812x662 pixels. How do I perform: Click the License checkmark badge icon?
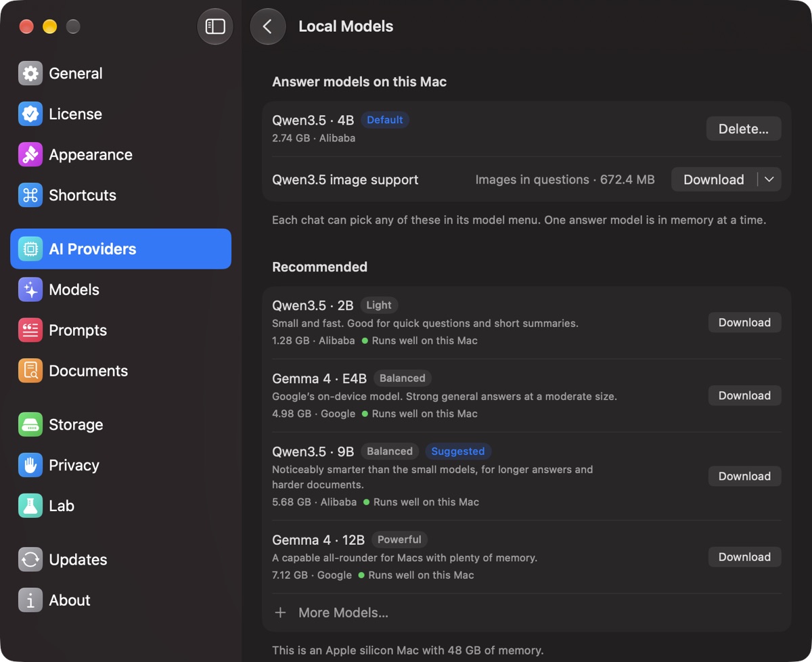(x=30, y=114)
